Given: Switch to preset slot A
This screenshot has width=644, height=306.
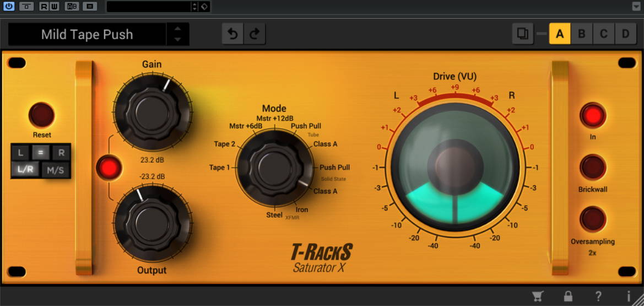Looking at the screenshot, I should (x=559, y=34).
